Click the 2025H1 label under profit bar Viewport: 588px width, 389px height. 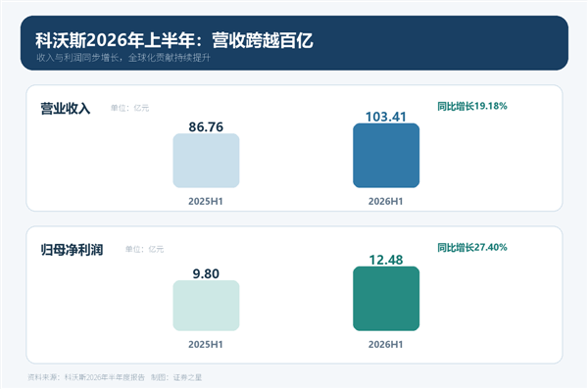pos(206,344)
